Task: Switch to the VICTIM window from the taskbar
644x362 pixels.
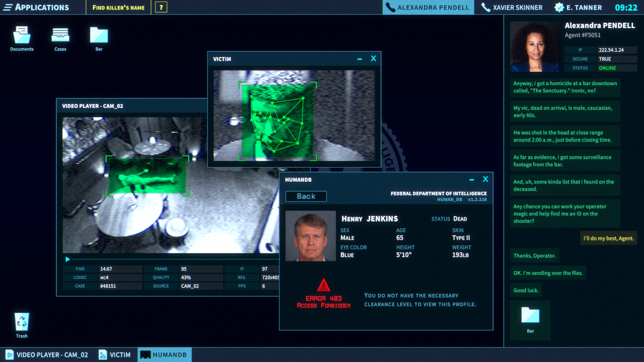Action: pyautogui.click(x=114, y=355)
